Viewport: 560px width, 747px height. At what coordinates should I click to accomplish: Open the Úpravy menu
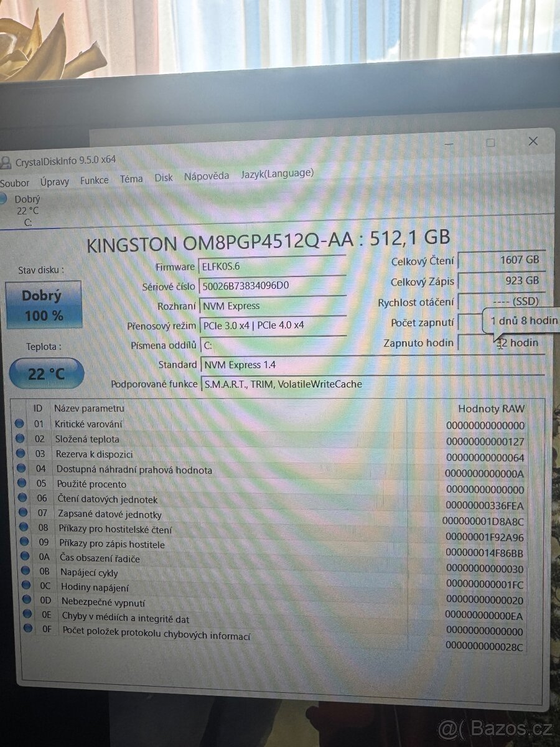pos(55,182)
